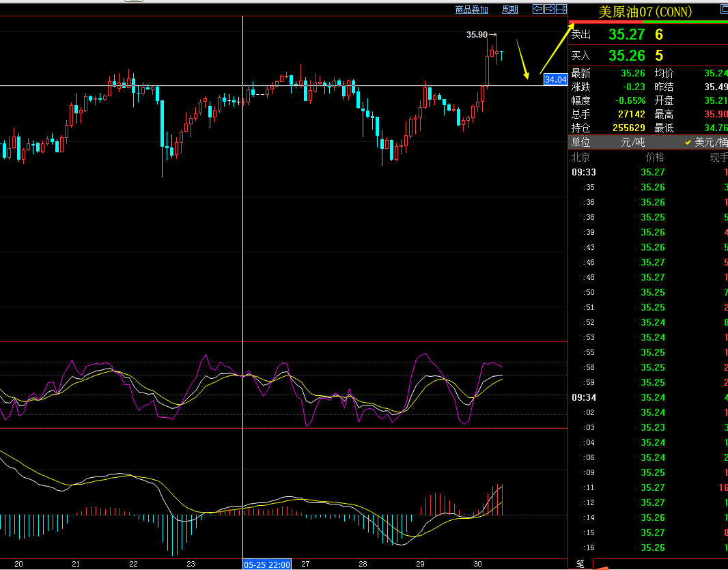Click the left arrow chart navigation icon
Viewport: 728px width, 570px height.
tap(538, 9)
